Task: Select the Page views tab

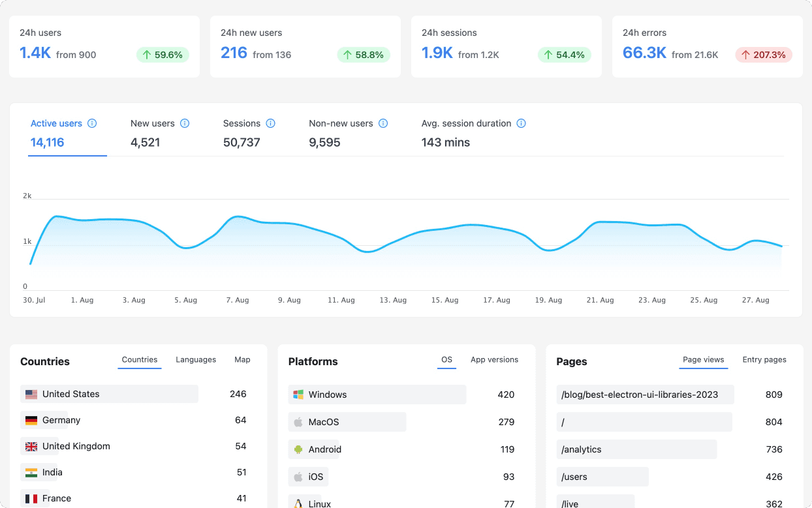Action: (x=703, y=360)
